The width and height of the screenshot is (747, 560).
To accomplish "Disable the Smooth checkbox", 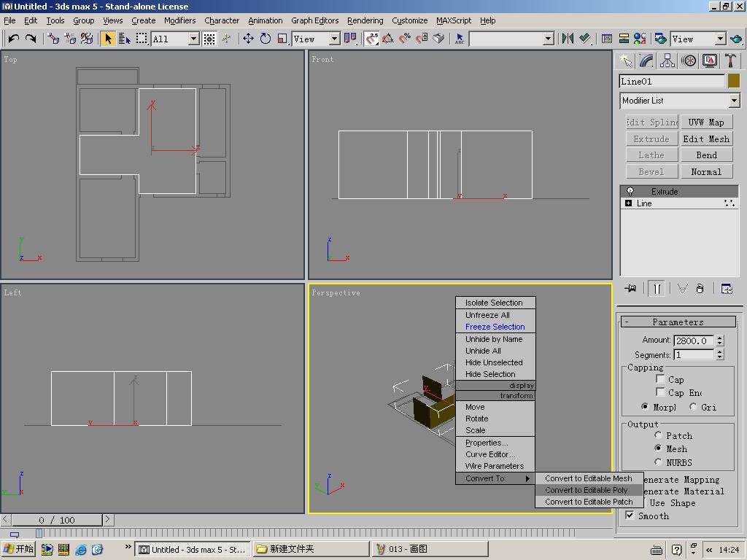I will pos(630,516).
